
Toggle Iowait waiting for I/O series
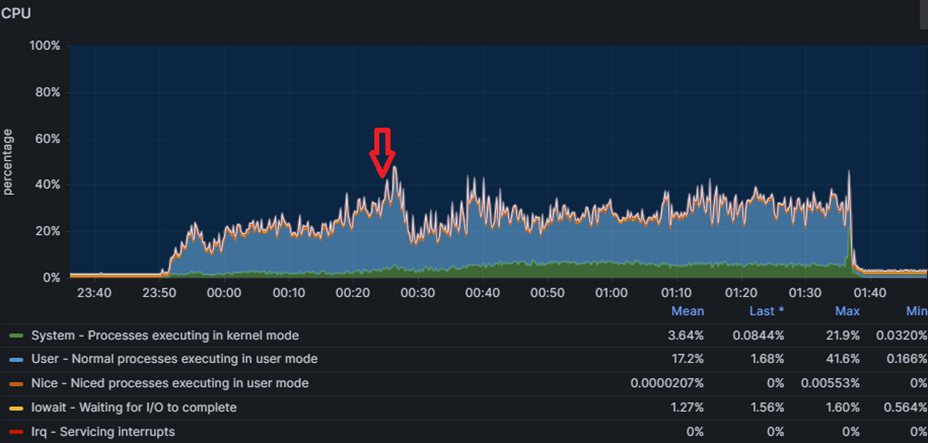click(134, 408)
